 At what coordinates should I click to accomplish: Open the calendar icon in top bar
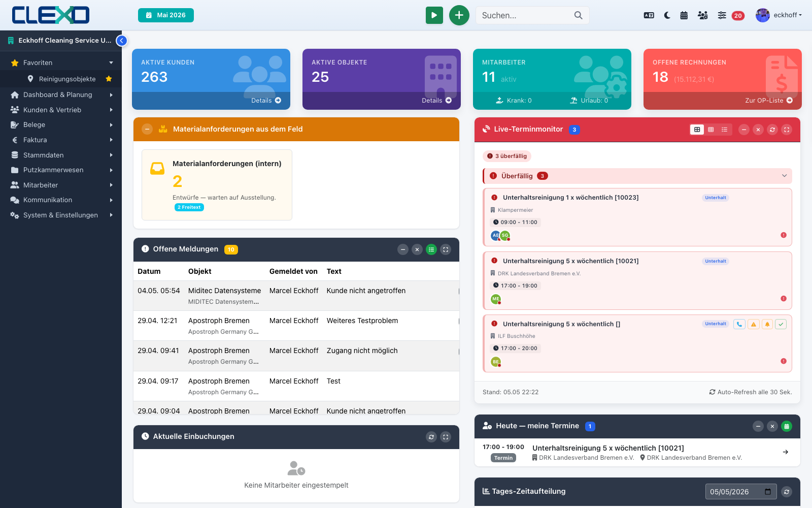[x=684, y=15]
